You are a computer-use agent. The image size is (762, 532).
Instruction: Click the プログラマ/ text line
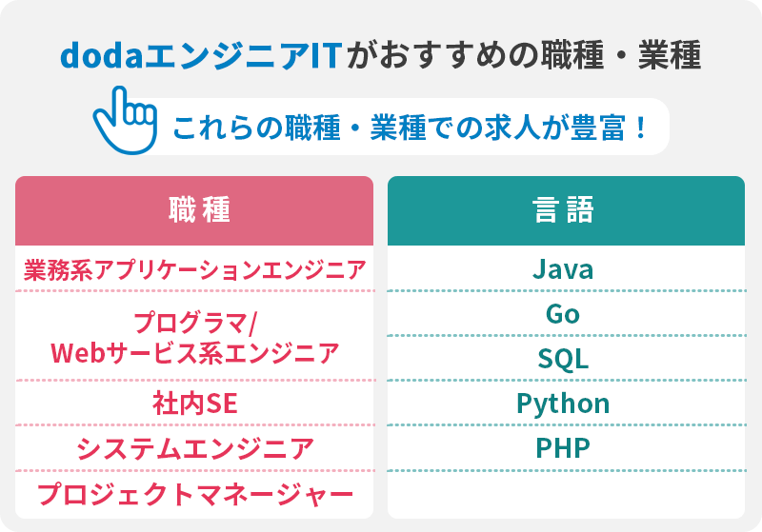194,323
